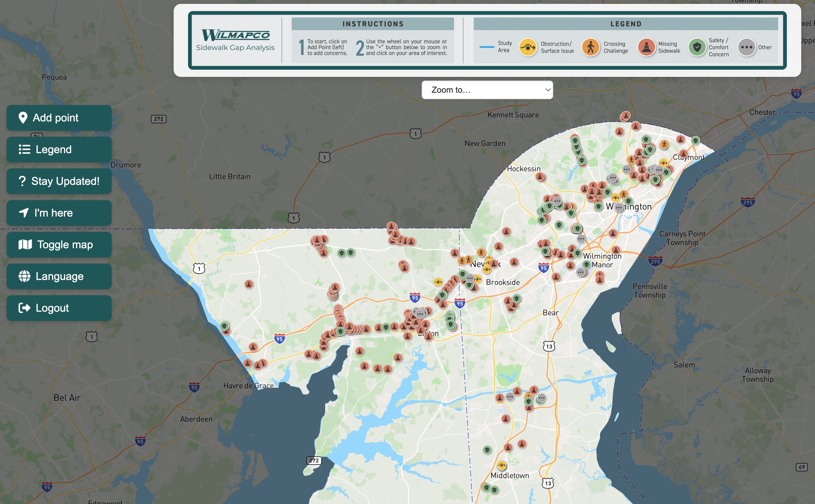Click the Missing Sidewalk cone legend icon
Image resolution: width=815 pixels, height=504 pixels.
pyautogui.click(x=646, y=47)
